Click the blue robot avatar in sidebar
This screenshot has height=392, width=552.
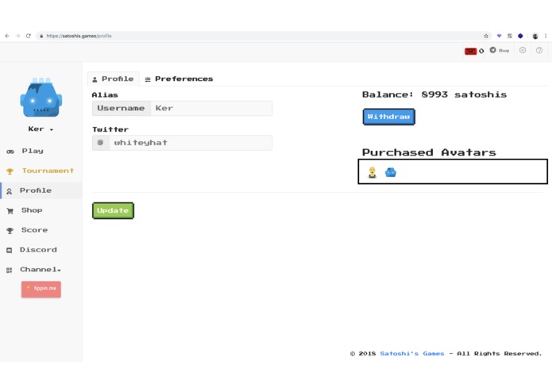(41, 98)
